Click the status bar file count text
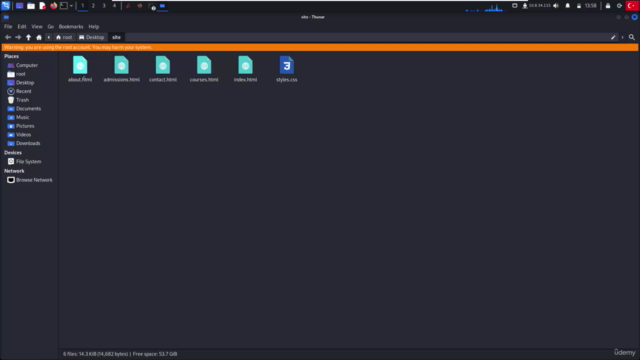The width and height of the screenshot is (640, 360). [120, 354]
